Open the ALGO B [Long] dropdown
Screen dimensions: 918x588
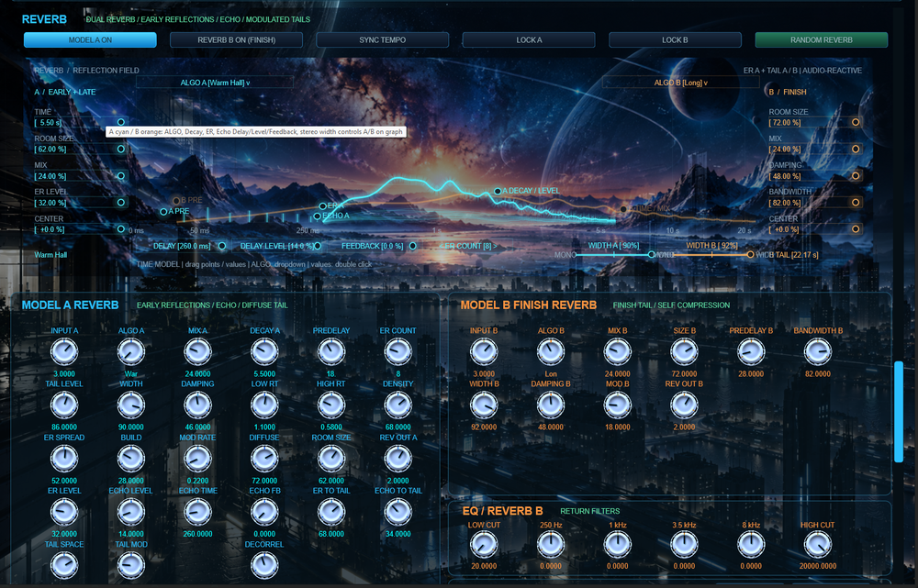coord(680,83)
